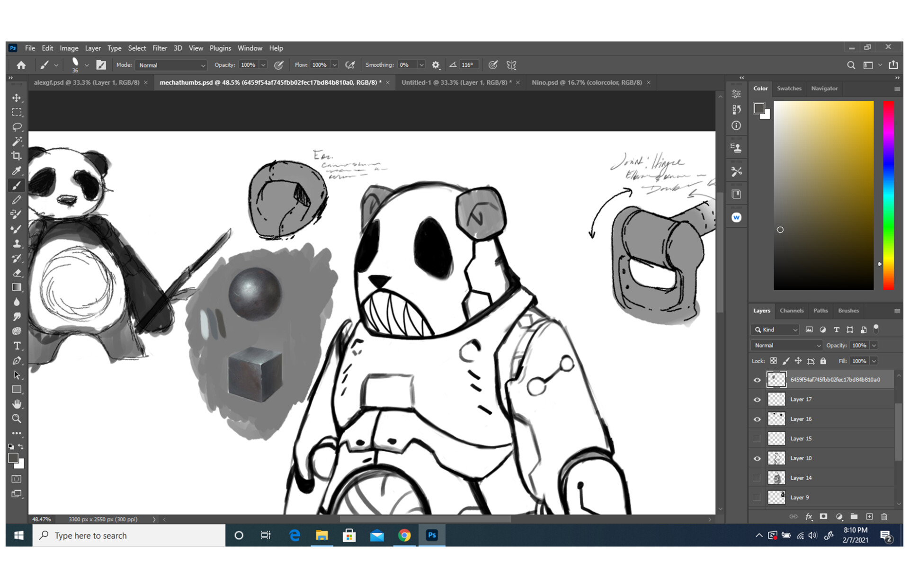Select the Zoom tool
909x588 pixels.
coord(17,419)
